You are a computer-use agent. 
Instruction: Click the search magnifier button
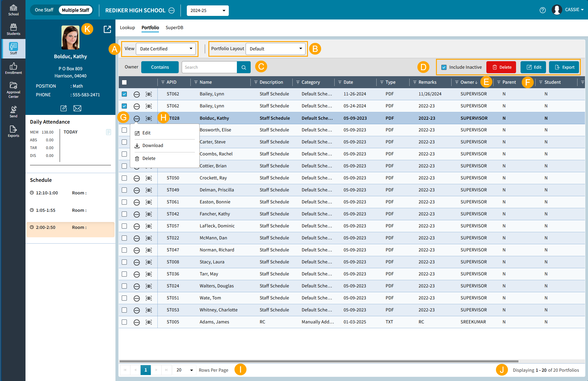click(244, 67)
